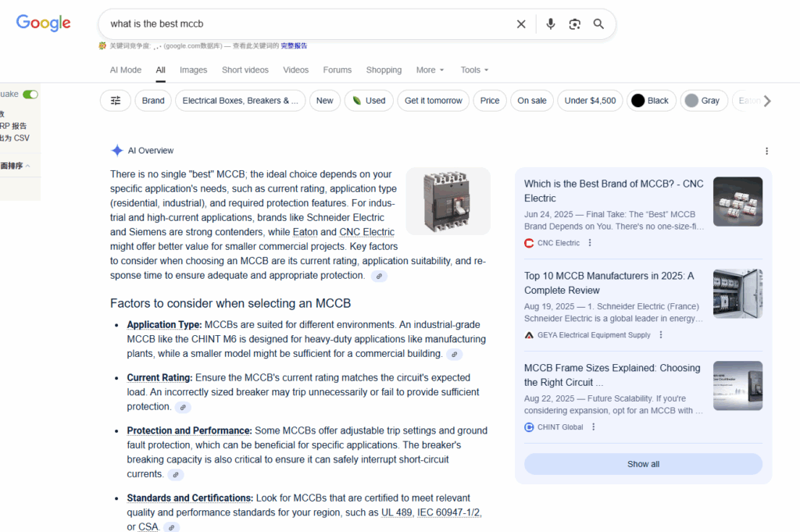The height and width of the screenshot is (532, 800).
Task: Select the Gray color filter chip
Action: [x=702, y=101]
